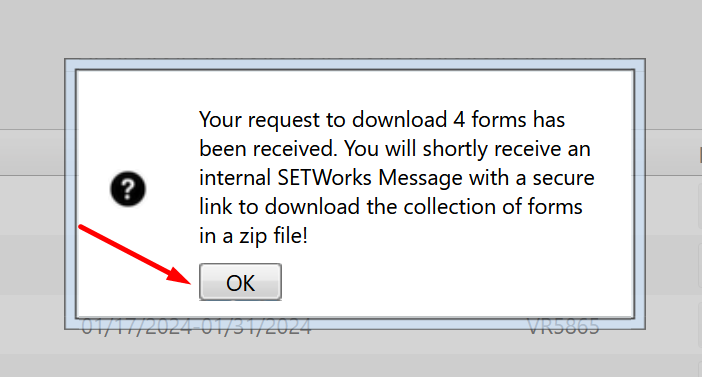Screen dimensions: 702x377
Task: Click the first rounded control cut off at right edge
Action: (700, 206)
